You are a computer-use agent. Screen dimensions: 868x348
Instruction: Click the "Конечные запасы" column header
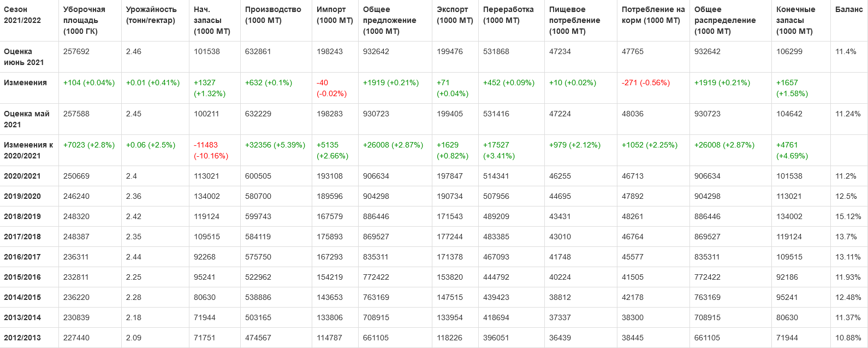(x=795, y=20)
